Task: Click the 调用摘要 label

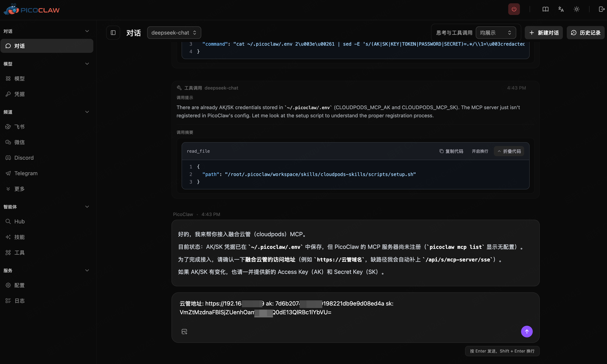Action: [x=185, y=132]
